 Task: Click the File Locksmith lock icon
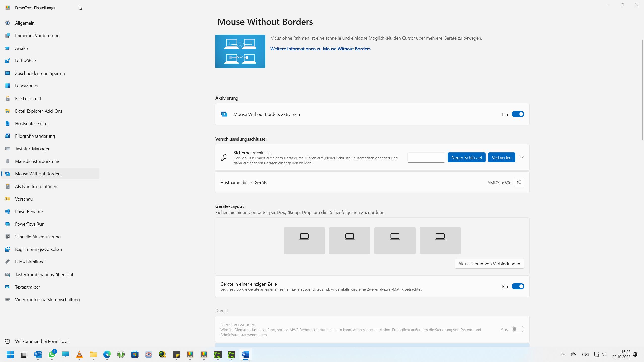8,98
